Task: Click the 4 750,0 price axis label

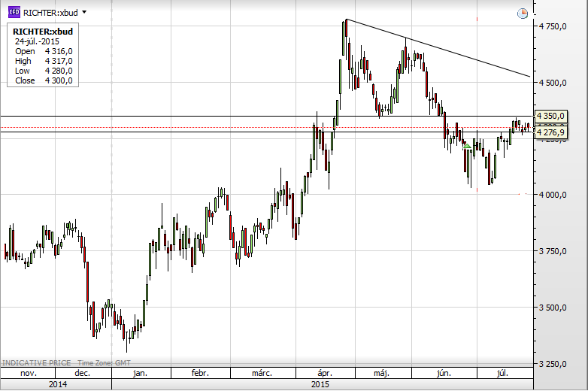Action: [553, 26]
